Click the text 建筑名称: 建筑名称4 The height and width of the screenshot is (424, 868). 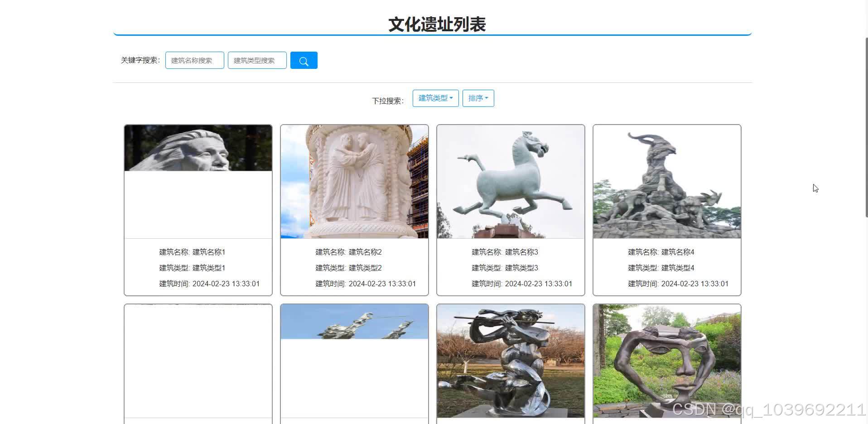[661, 252]
